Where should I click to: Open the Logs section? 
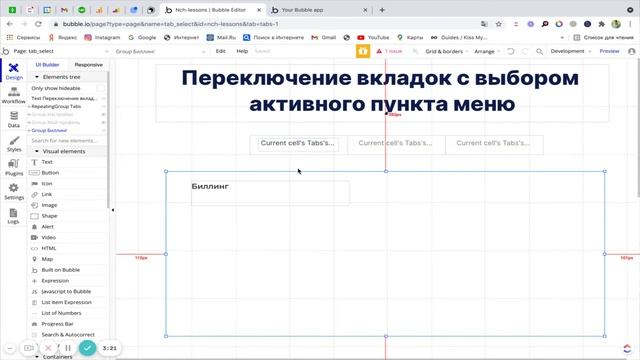13,215
